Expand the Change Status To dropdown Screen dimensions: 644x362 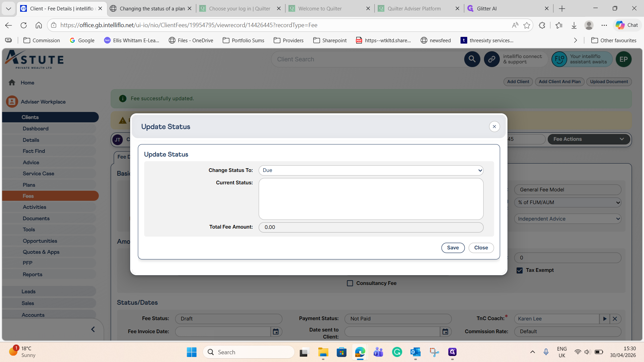coord(371,170)
